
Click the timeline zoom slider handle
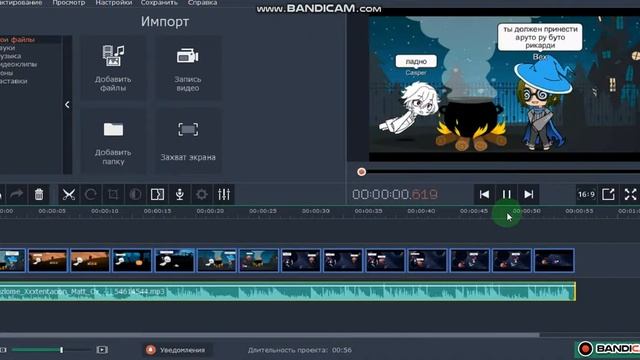pos(62,350)
